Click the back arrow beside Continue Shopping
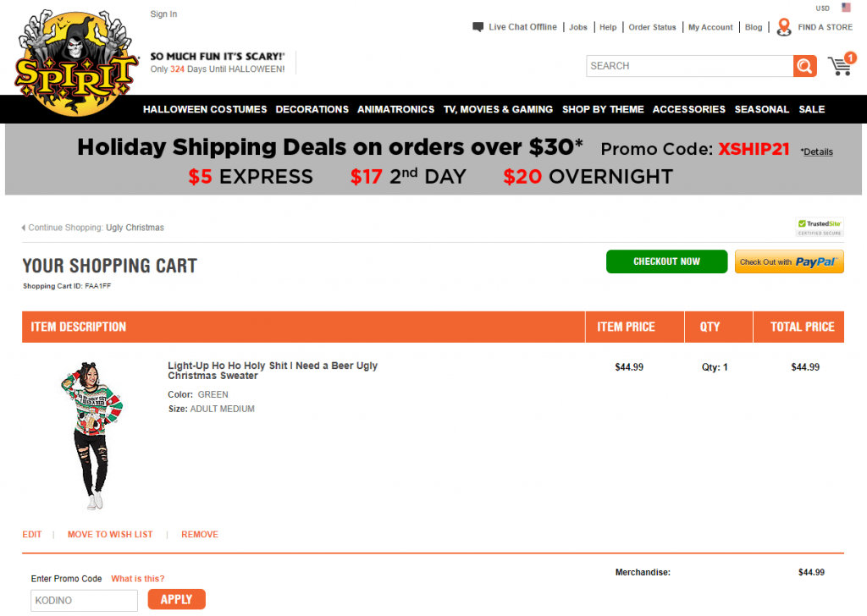The height and width of the screenshot is (616, 867). pyautogui.click(x=23, y=227)
